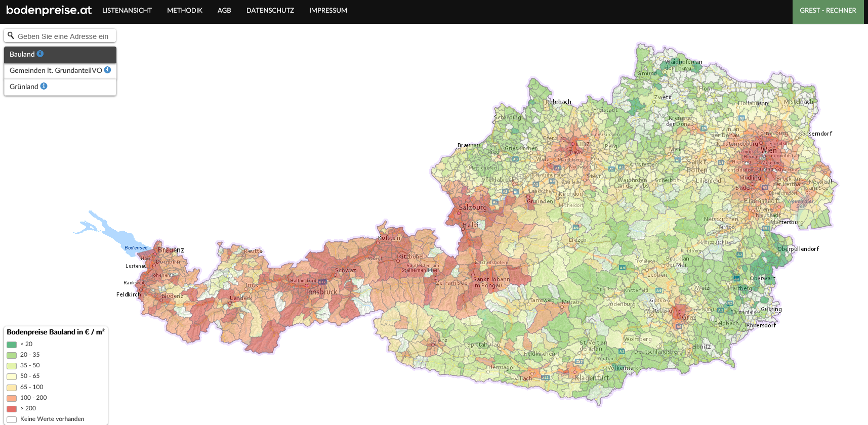
Task: Click the Bauland info icon
Action: click(40, 54)
